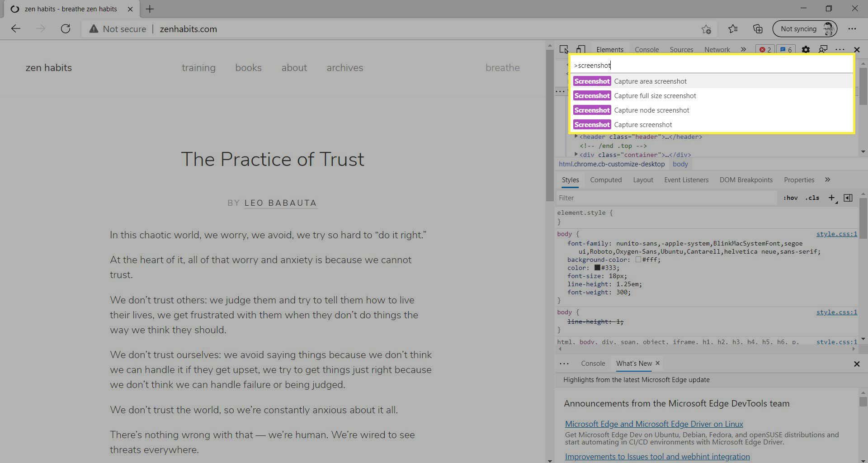Switch to the Sources panel
Screen dimensions: 868x463
point(681,50)
